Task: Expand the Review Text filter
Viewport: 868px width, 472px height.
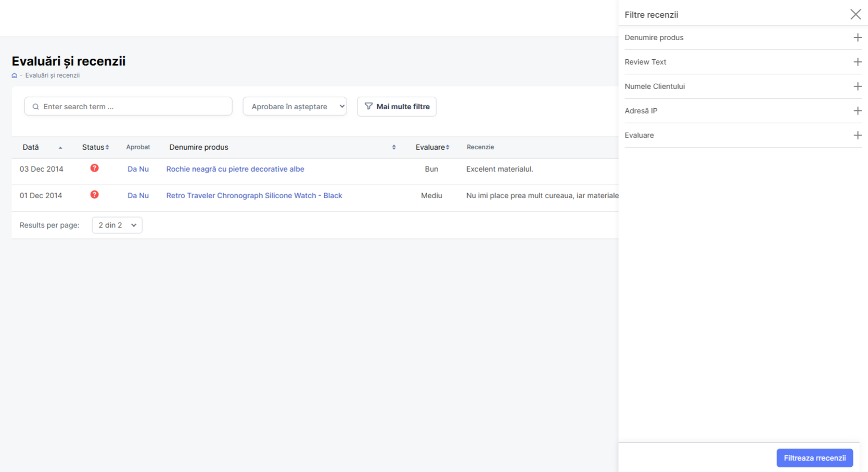Action: coord(743,62)
